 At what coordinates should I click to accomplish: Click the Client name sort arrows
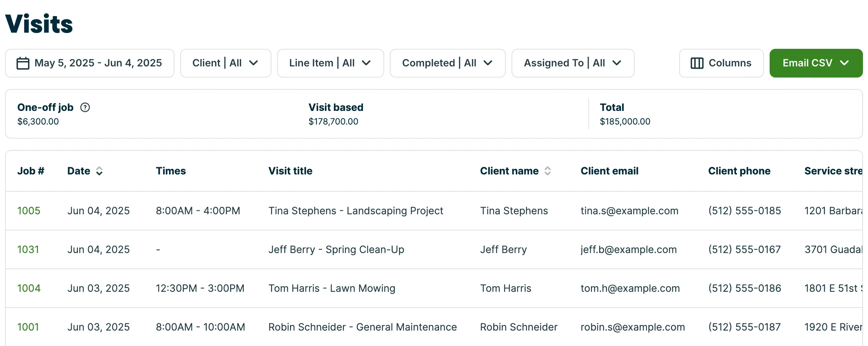tap(548, 171)
